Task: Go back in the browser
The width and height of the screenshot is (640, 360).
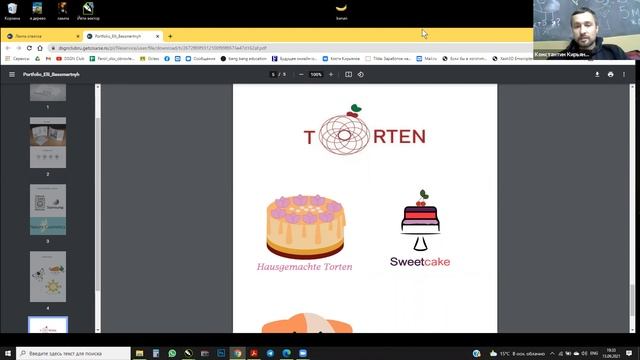Action: [x=8, y=48]
